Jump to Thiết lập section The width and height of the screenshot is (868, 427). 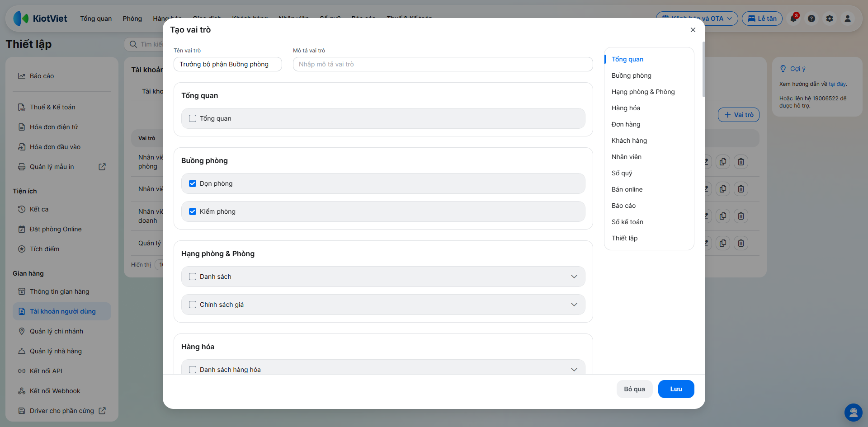pyautogui.click(x=625, y=238)
